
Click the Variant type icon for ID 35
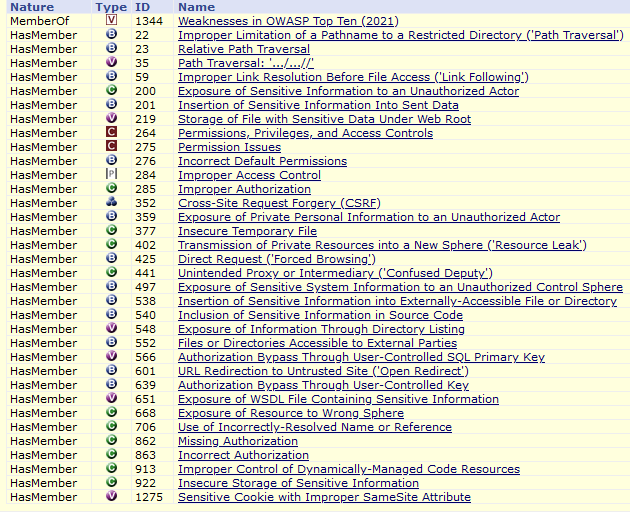(111, 62)
